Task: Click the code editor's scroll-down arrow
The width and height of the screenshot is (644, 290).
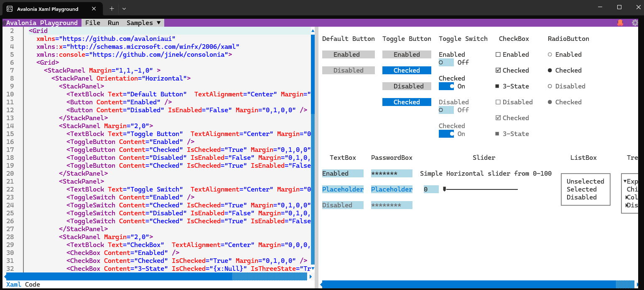Action: coord(313,268)
